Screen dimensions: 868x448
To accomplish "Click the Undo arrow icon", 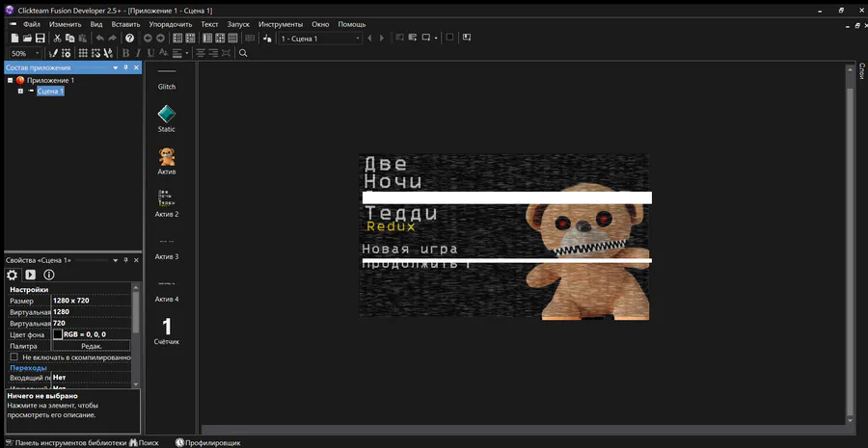I will point(99,39).
